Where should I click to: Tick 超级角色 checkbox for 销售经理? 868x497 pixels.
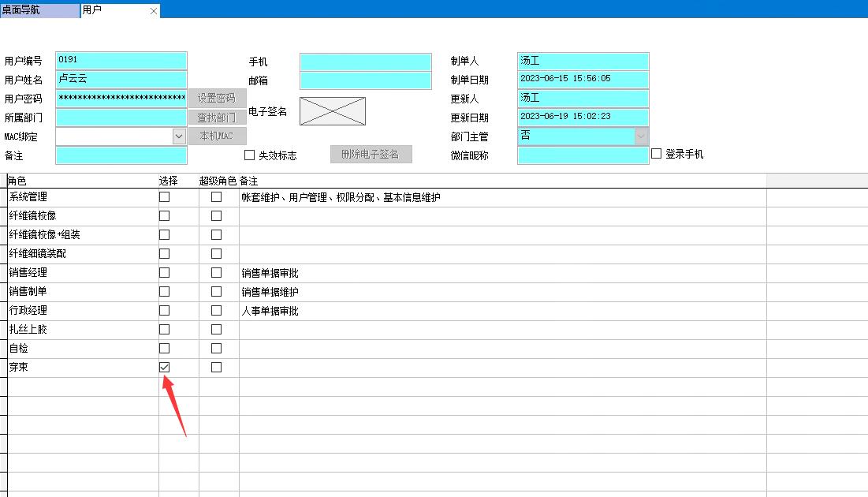coord(216,273)
